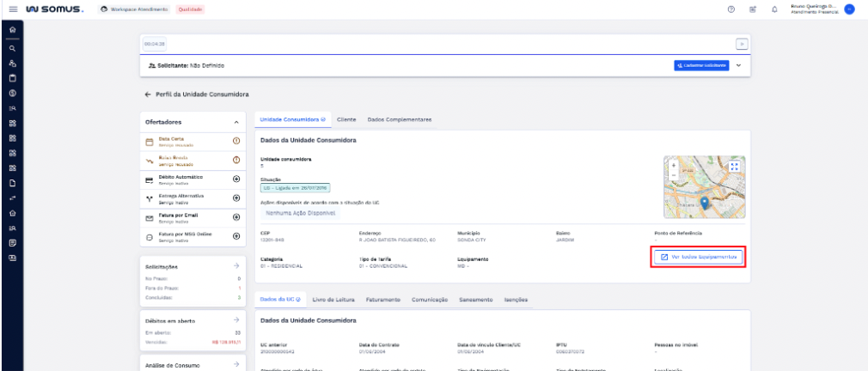868x371 pixels.
Task: Expand the Solicitante section chevron
Action: coord(738,65)
